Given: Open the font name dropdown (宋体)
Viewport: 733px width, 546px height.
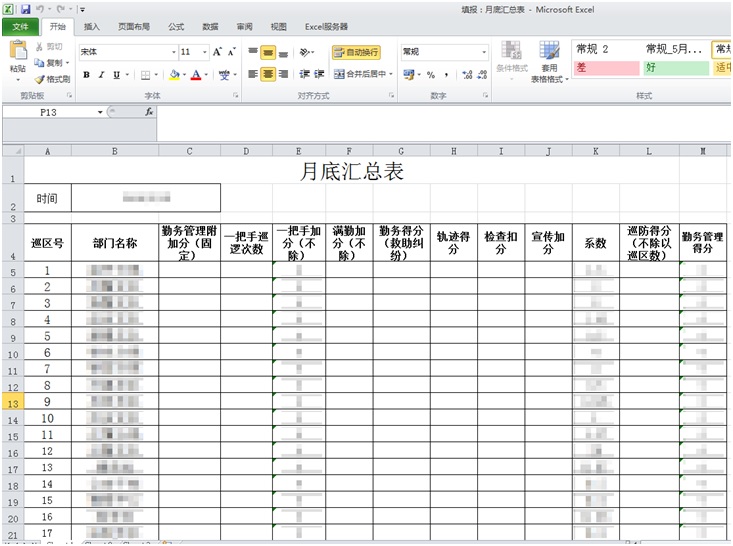Looking at the screenshot, I should tap(173, 52).
